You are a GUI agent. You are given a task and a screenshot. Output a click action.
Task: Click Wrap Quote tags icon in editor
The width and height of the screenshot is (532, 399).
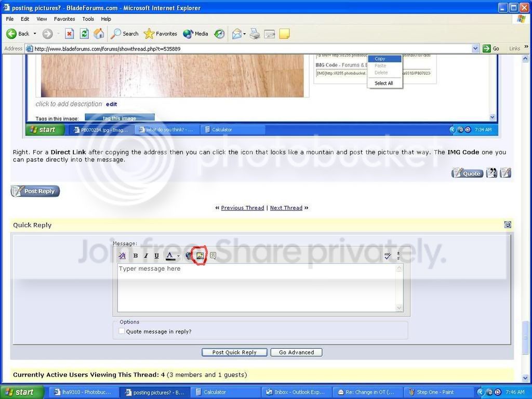click(x=213, y=256)
